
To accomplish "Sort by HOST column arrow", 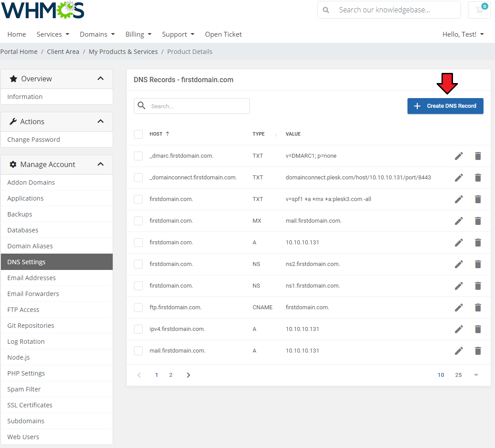I will (168, 134).
